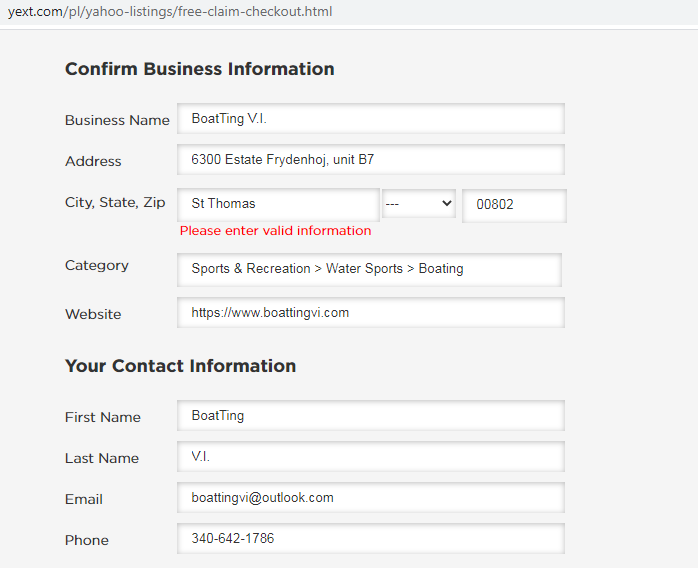Click the 'City, State, Zip' label text

click(x=115, y=203)
